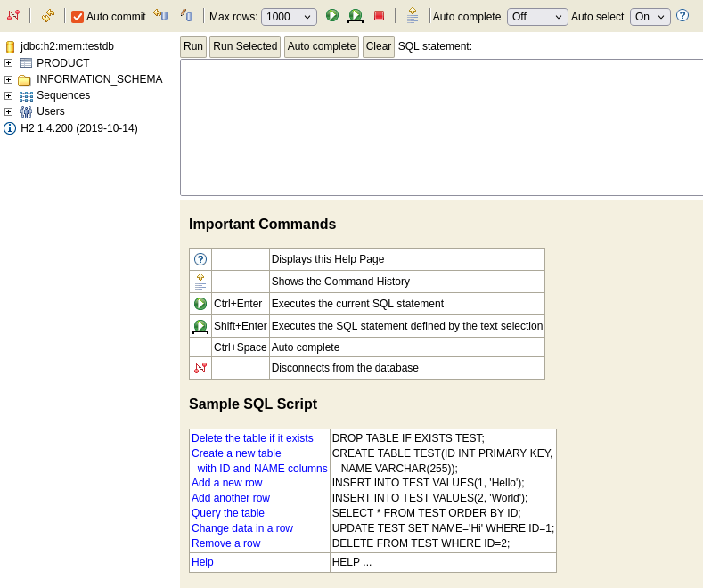Image resolution: width=703 pixels, height=588 pixels.
Task: Click the "Query the table" link
Action: coord(228,513)
